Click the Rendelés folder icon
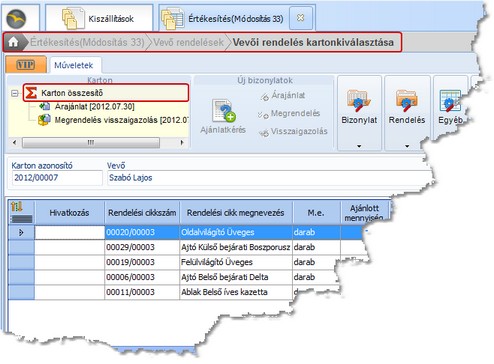This screenshot has height=364, width=494. 406,100
